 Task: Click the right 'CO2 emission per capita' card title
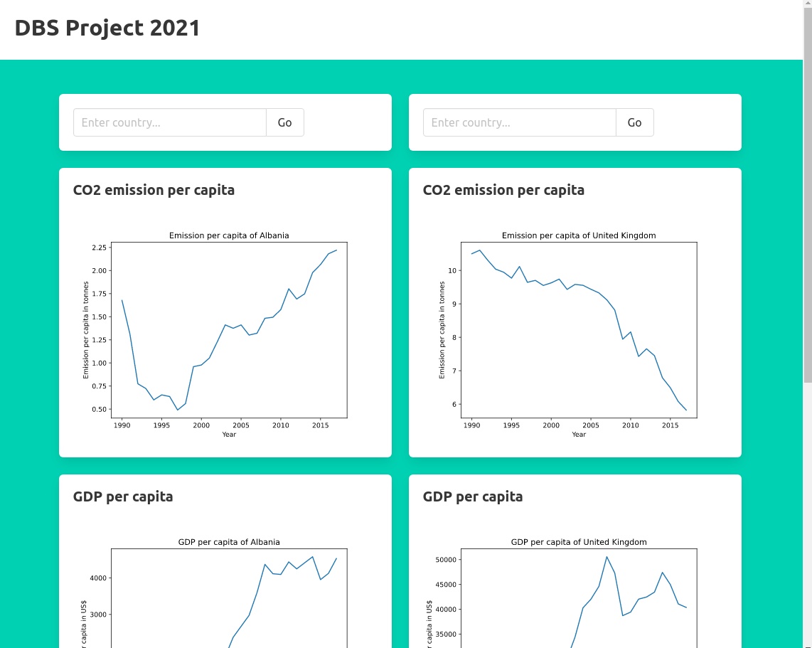[503, 190]
